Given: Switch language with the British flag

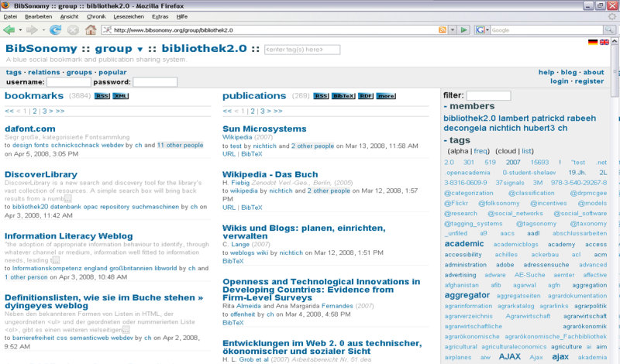Looking at the screenshot, I should [x=604, y=43].
